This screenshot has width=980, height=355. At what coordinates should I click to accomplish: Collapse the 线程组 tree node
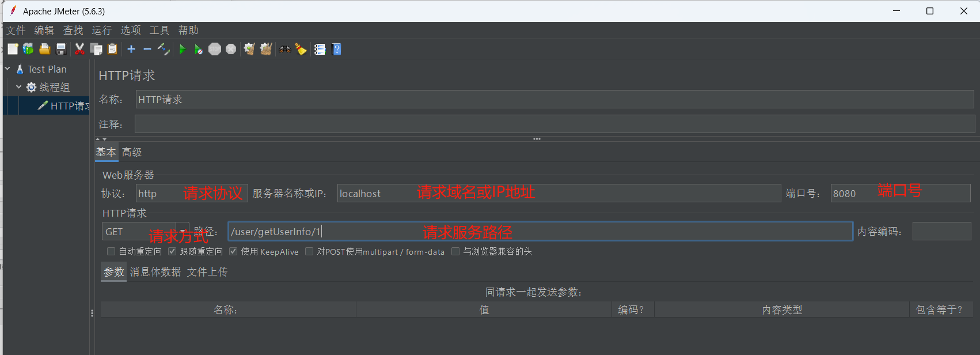click(19, 87)
